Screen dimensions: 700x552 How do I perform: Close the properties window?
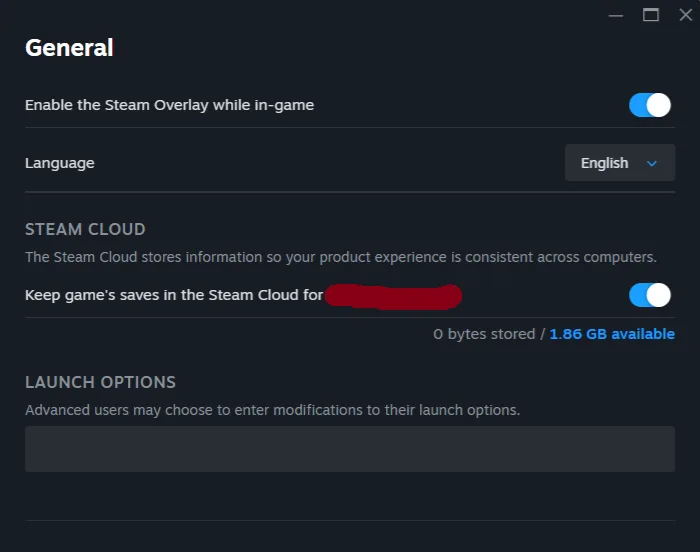[686, 15]
